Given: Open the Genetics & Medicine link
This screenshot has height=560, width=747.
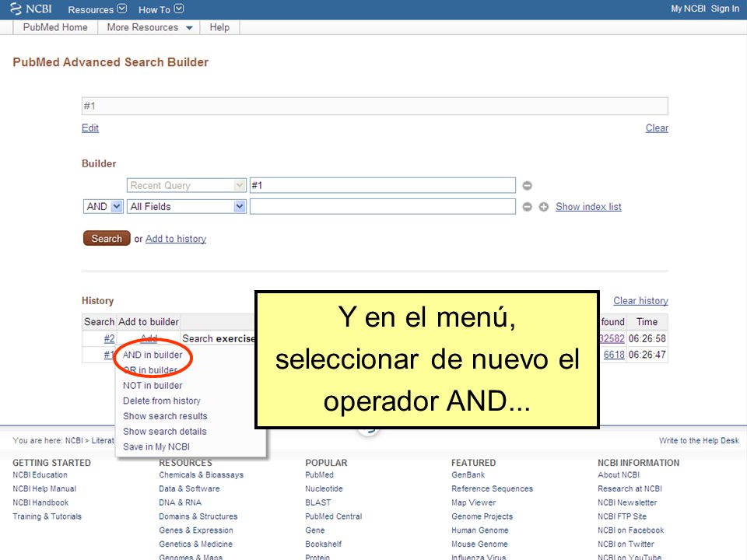Looking at the screenshot, I should tap(196, 544).
